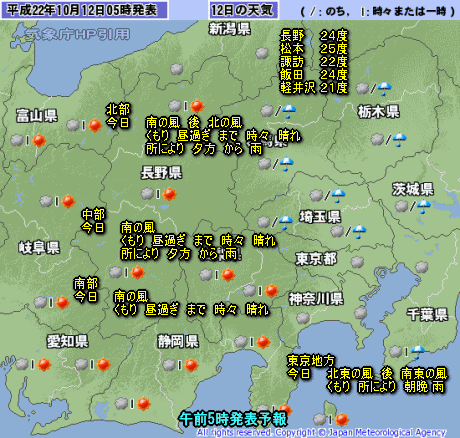Screen dimensions: 460x438
Task: Click the 午前5時発表予報 label
Action: point(233,419)
